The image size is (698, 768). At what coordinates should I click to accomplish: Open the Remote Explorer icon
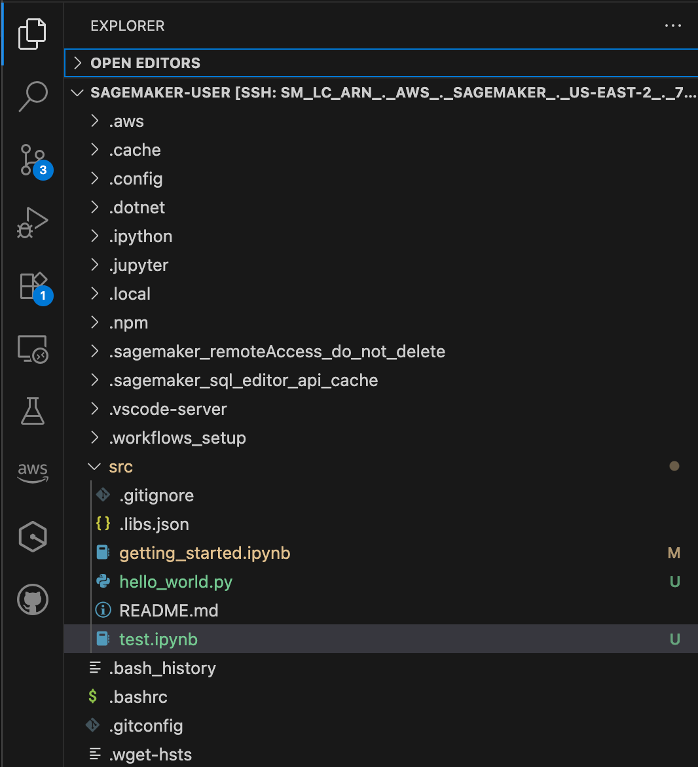click(x=32, y=349)
